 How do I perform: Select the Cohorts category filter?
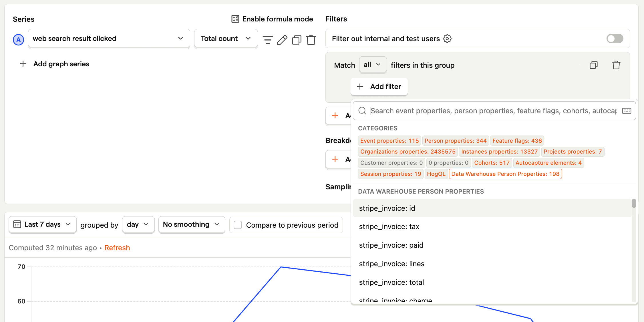click(492, 163)
